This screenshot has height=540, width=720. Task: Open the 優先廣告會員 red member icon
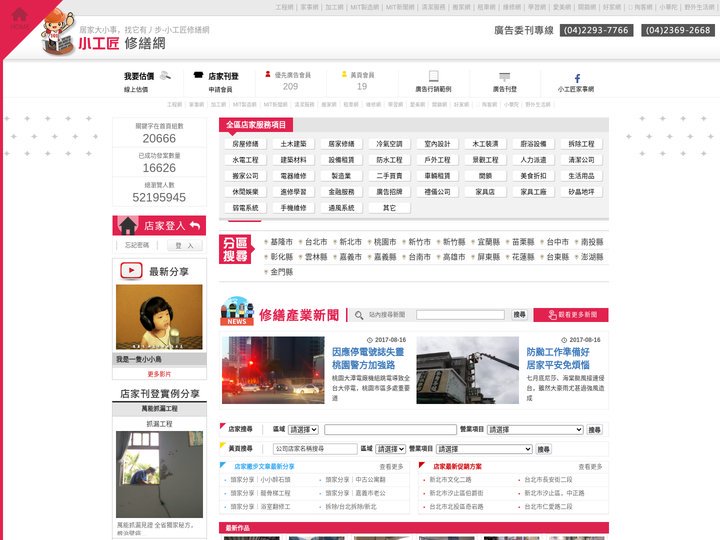tap(268, 74)
